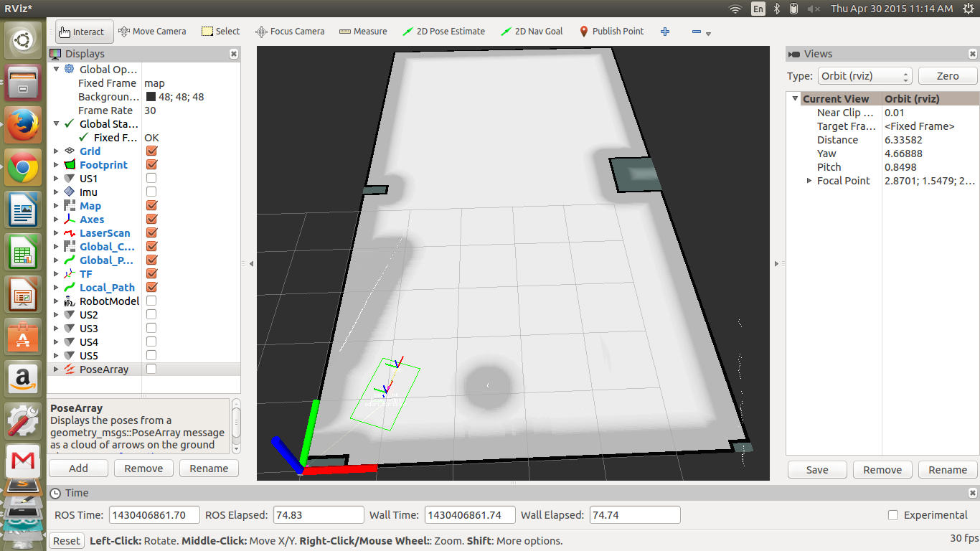Screen dimensions: 980x551
Task: Open Firefox from the launcher
Action: (x=23, y=125)
